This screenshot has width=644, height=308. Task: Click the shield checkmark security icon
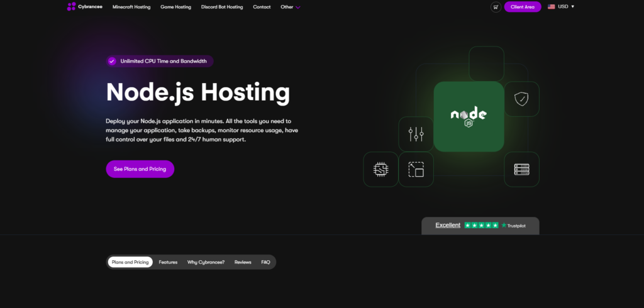point(521,99)
